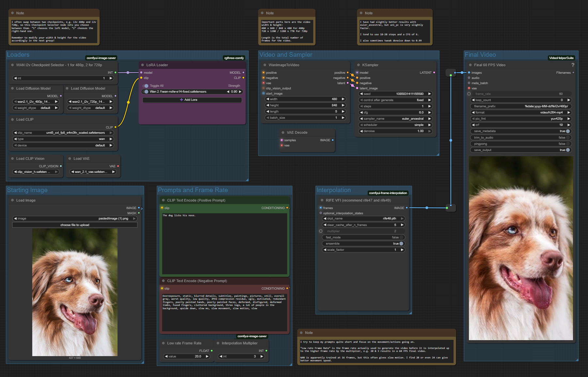The height and width of the screenshot is (377, 588).
Task: Increase Interpolation Multiplier int with right arrow
Action: coord(262,356)
